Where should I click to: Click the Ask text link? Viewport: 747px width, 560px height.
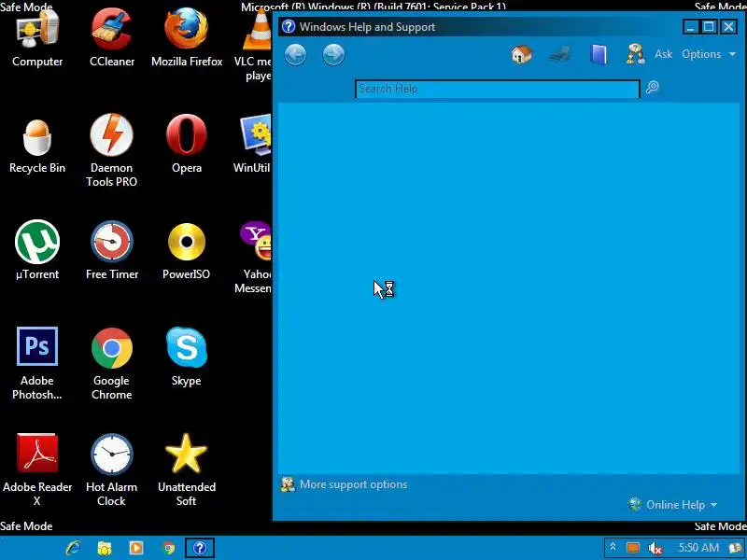click(663, 54)
